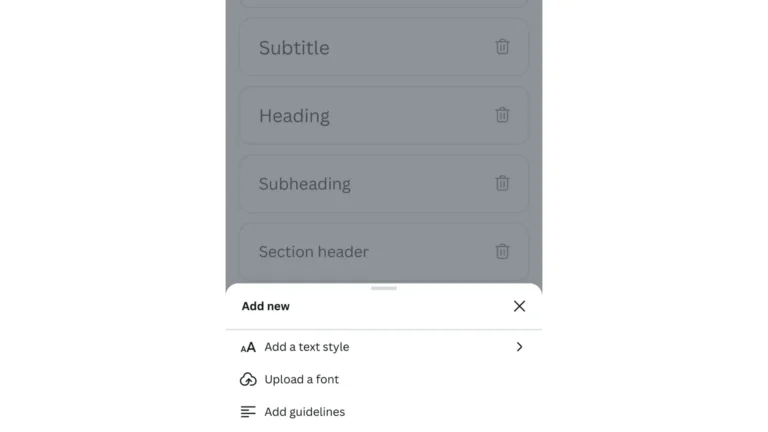Open the Subtitle style card
This screenshot has width=768, height=432.
click(384, 48)
